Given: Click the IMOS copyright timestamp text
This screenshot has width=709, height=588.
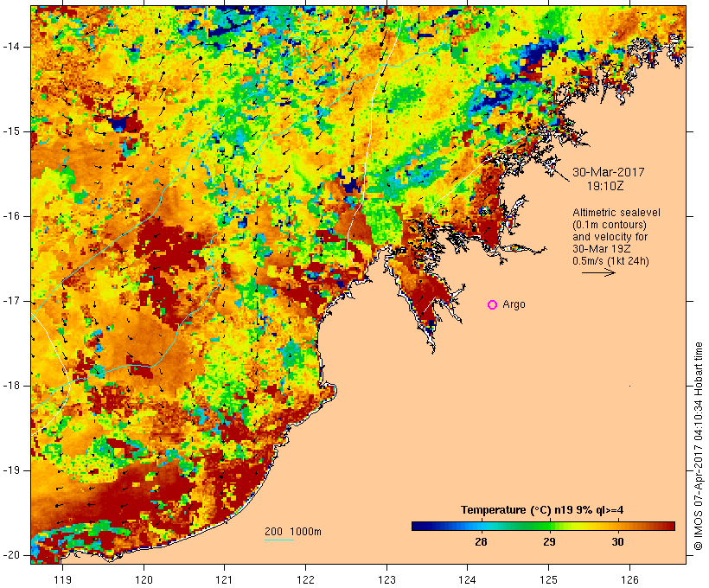Looking at the screenshot, I should point(699,446).
